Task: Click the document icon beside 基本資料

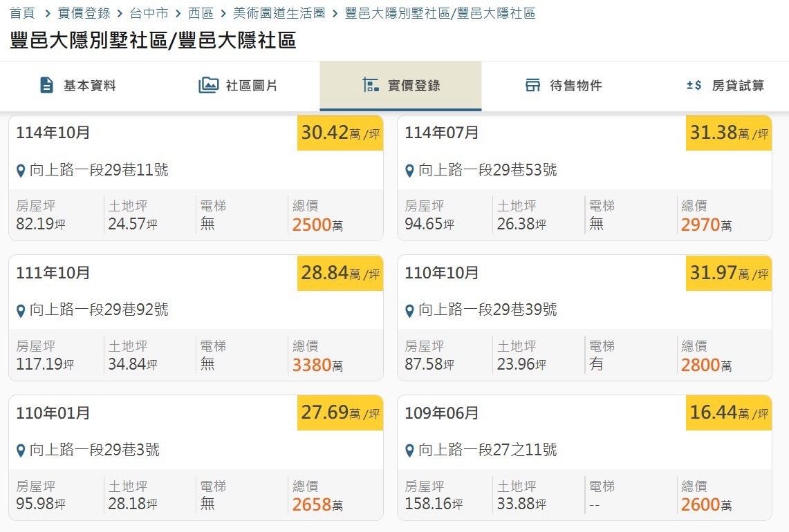Action: [x=46, y=86]
